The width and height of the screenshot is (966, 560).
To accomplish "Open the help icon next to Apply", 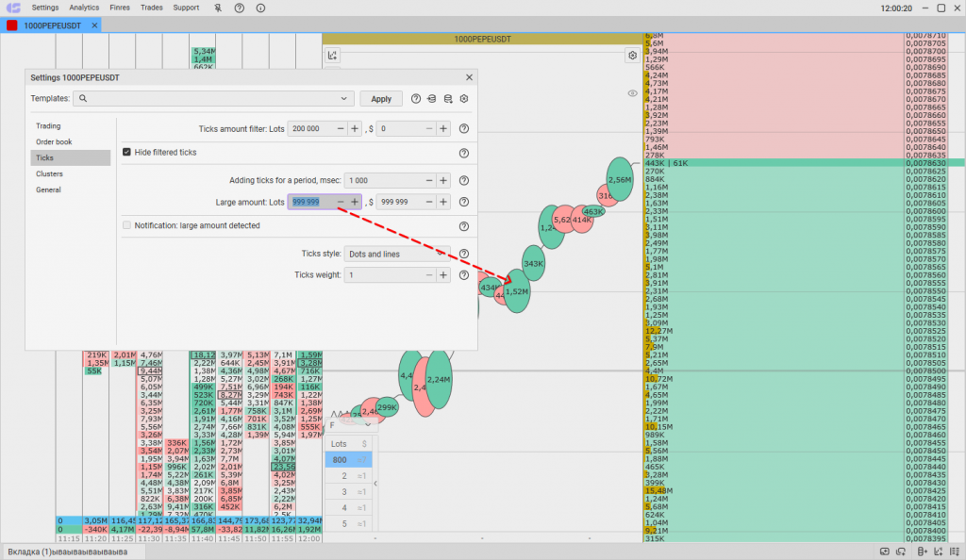I will pos(416,98).
